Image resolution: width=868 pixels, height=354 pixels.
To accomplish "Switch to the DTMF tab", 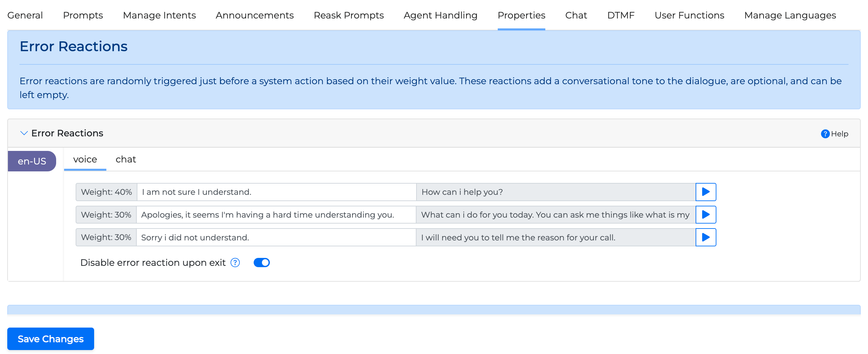I will [x=620, y=15].
